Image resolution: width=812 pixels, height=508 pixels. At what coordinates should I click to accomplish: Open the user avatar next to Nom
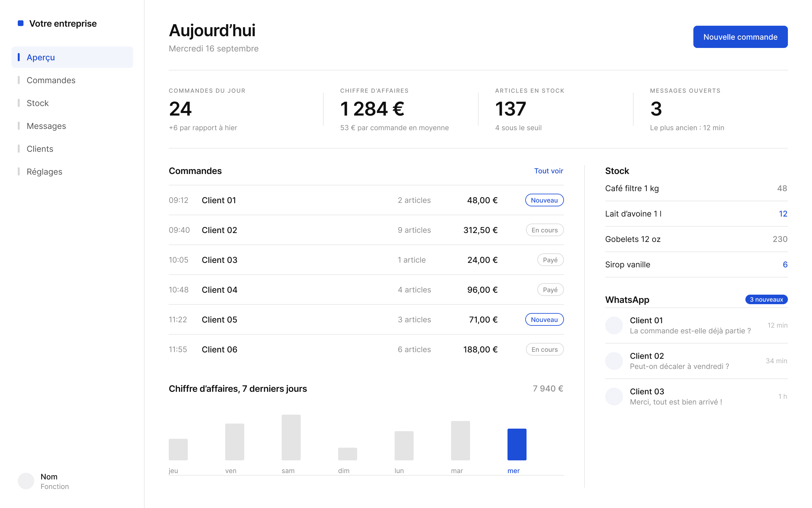click(x=26, y=481)
